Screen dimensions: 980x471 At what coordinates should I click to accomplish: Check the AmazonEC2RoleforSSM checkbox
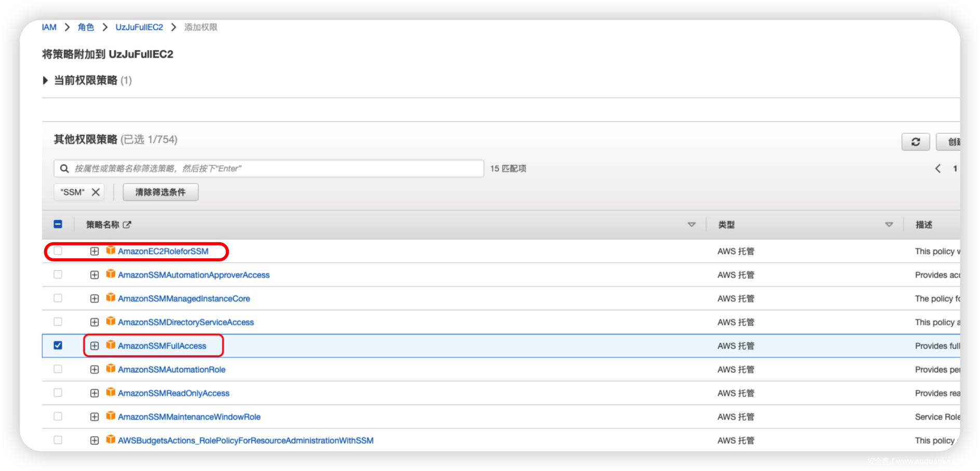tap(58, 251)
